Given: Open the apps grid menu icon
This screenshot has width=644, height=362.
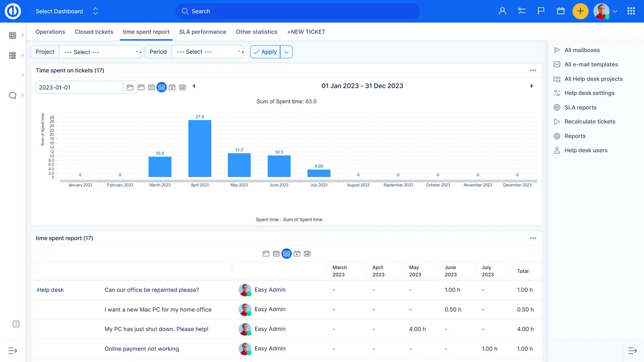Looking at the screenshot, I should point(631,11).
